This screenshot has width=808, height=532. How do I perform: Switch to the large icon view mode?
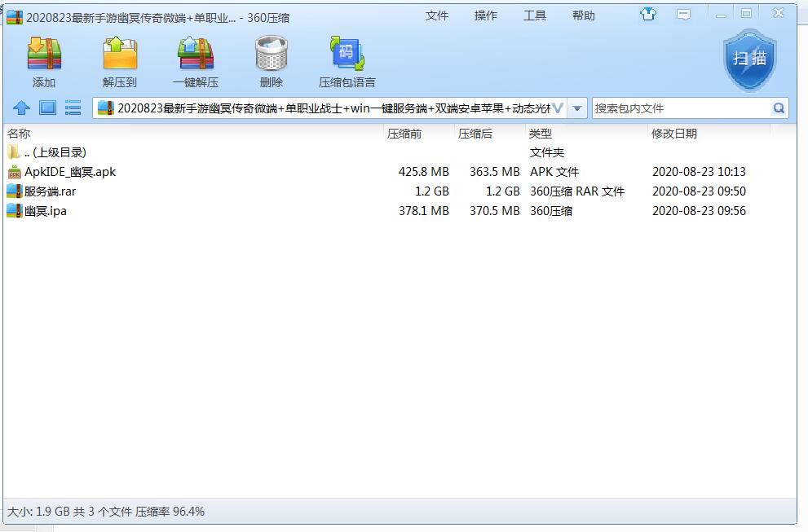tap(47, 108)
